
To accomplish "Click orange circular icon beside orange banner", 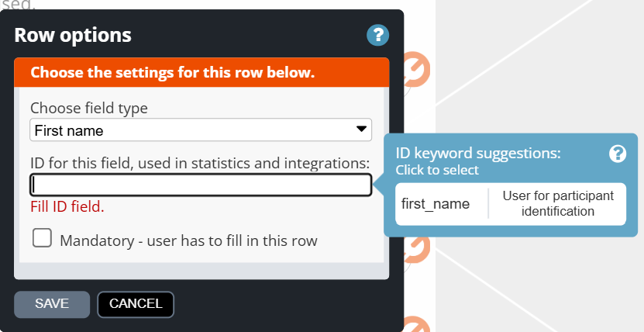I will [x=417, y=68].
